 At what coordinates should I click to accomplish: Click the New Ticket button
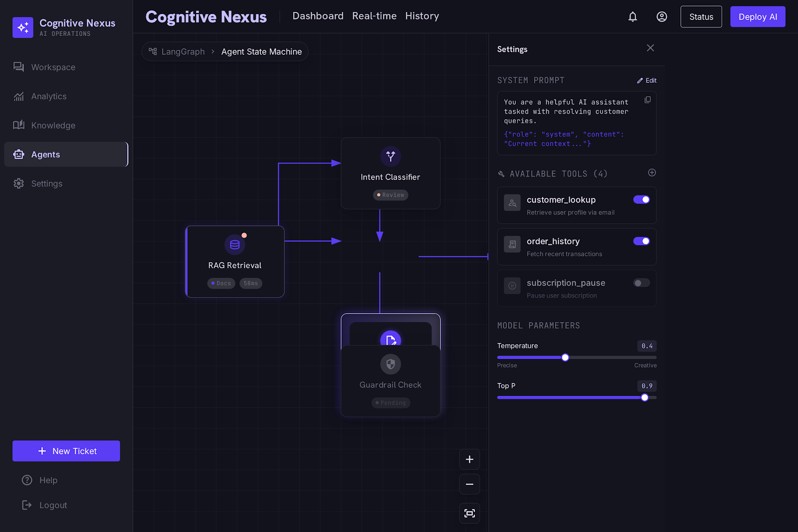(x=66, y=451)
